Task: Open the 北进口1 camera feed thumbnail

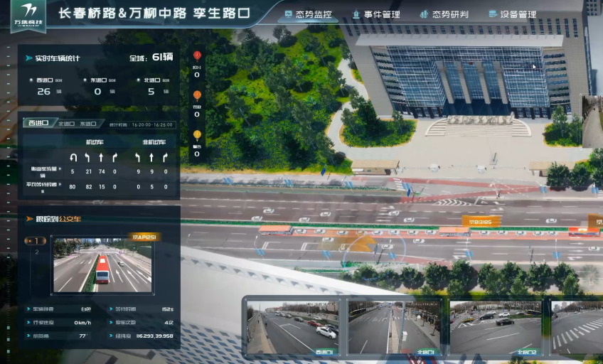Action: [394, 327]
